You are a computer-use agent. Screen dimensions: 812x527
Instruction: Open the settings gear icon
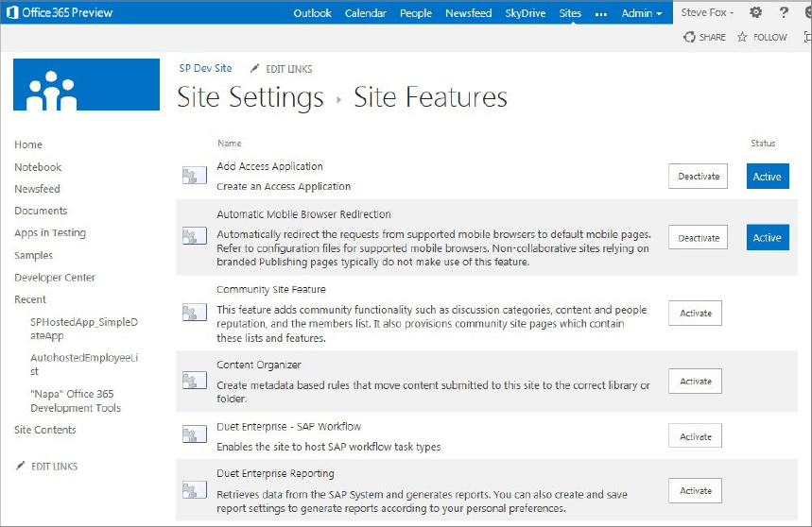(755, 12)
